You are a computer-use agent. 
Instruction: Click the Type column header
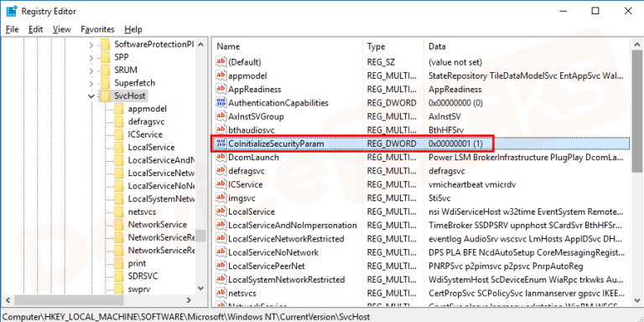(x=393, y=46)
